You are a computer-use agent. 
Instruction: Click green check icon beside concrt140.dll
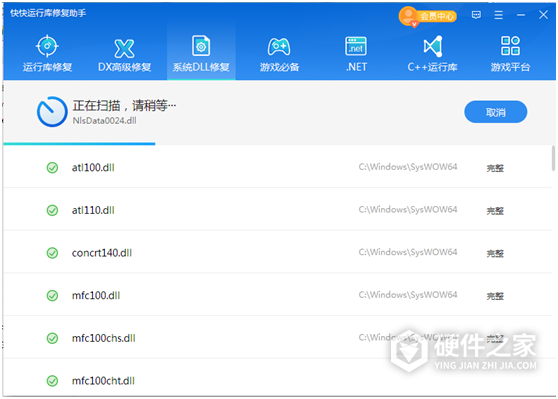pyautogui.click(x=52, y=253)
